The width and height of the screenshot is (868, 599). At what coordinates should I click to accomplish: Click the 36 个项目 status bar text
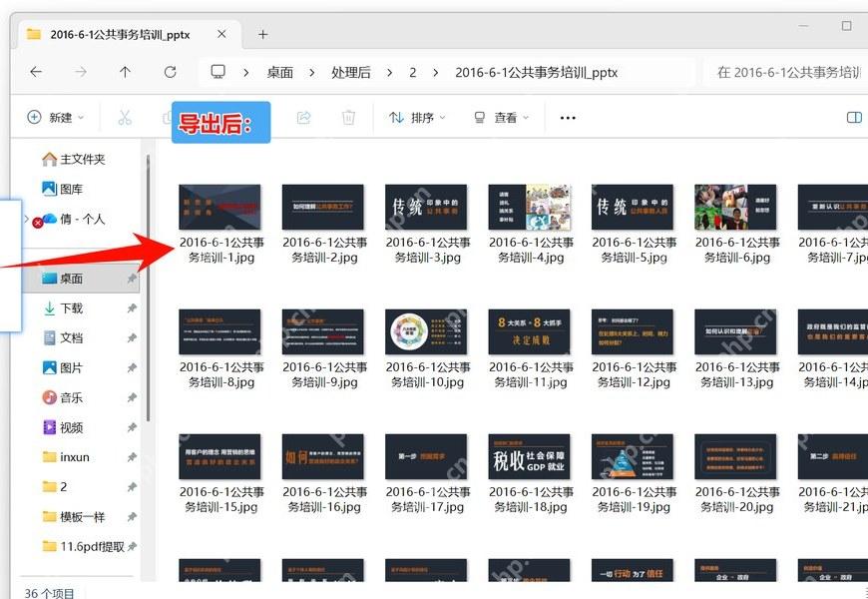tap(49, 592)
